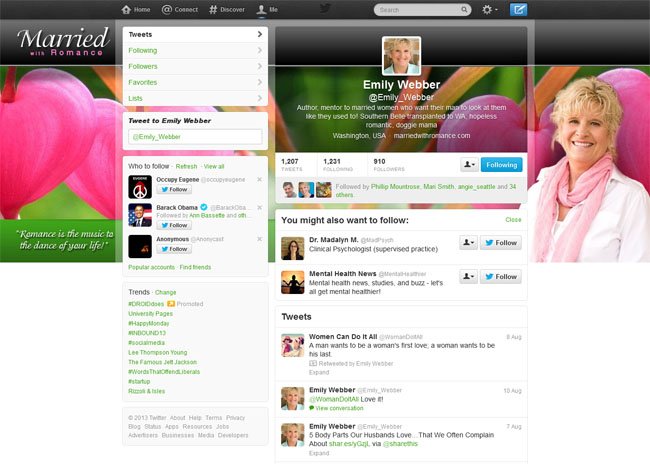Image resolution: width=650 pixels, height=464 pixels.
Task: Open the @WomanDoItAll mention link
Action: [334, 399]
